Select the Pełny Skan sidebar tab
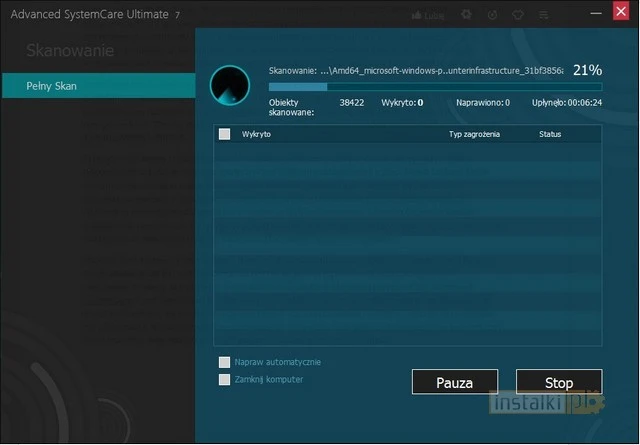 point(97,86)
